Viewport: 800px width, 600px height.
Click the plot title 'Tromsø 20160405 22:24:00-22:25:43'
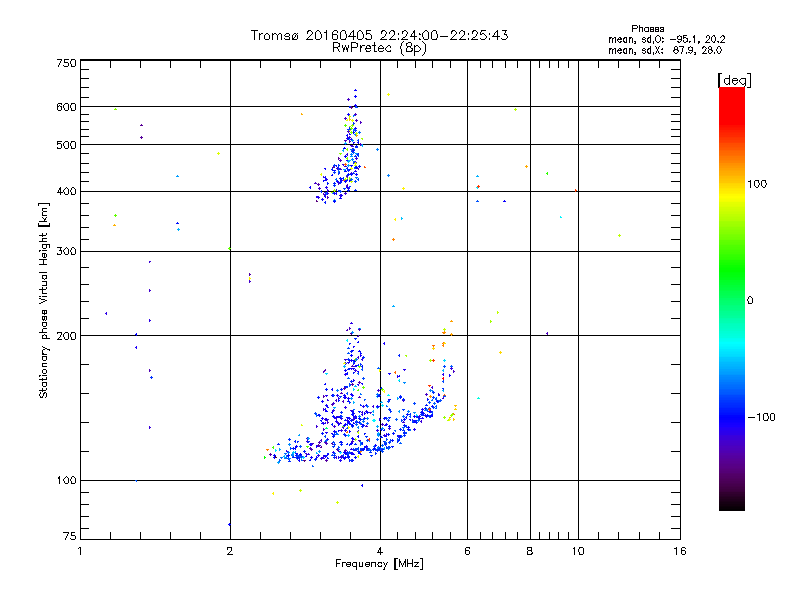380,35
